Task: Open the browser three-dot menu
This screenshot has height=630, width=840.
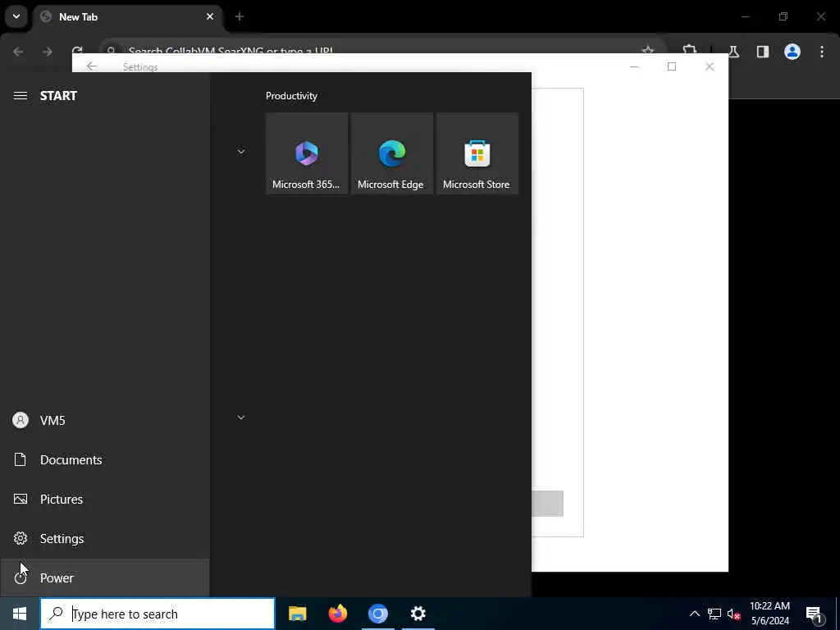Action: (822, 52)
